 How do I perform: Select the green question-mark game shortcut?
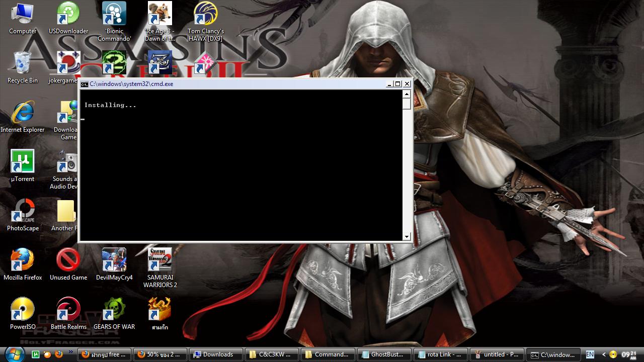click(x=114, y=63)
